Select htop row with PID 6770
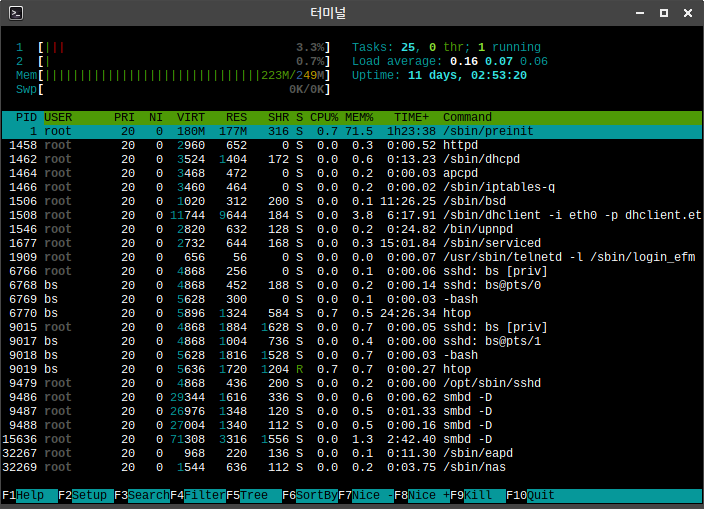This screenshot has height=509, width=704. pyautogui.click(x=352, y=313)
